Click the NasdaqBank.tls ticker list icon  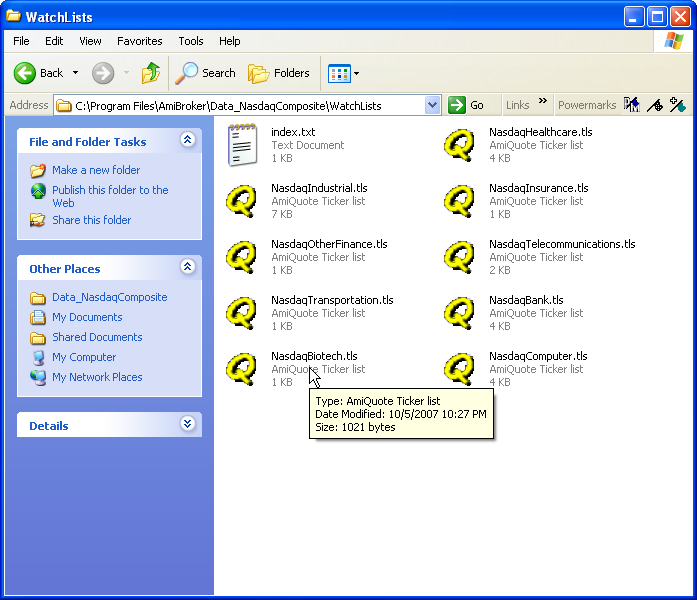click(x=460, y=313)
